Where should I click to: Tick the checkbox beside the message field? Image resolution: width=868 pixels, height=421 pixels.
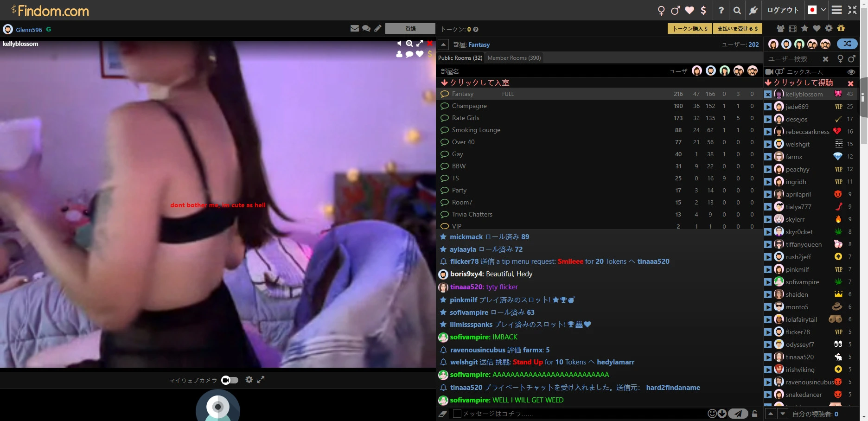pos(457,414)
